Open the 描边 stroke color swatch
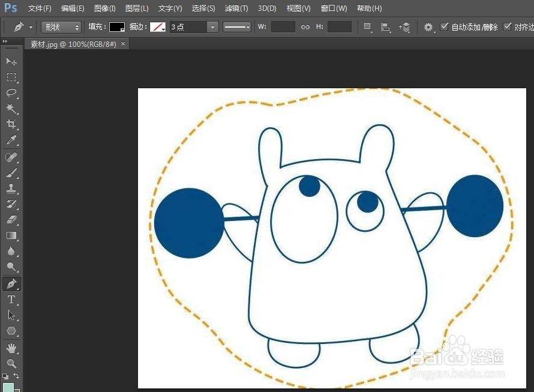The height and width of the screenshot is (392, 534). (x=158, y=27)
